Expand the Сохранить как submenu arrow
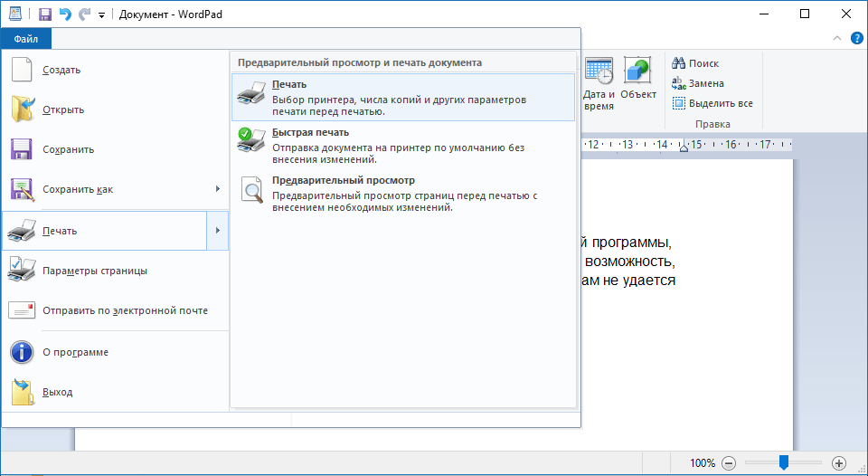This screenshot has height=476, width=868. pos(218,189)
